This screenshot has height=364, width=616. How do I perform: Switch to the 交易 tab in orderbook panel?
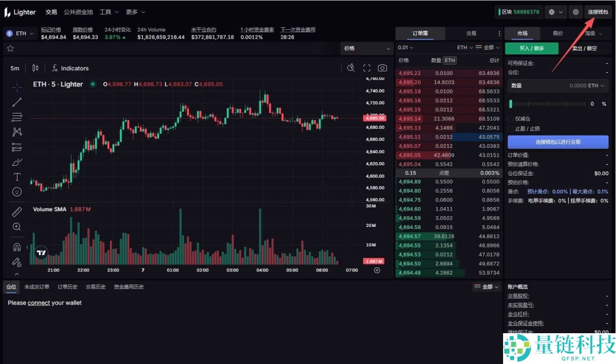point(471,32)
